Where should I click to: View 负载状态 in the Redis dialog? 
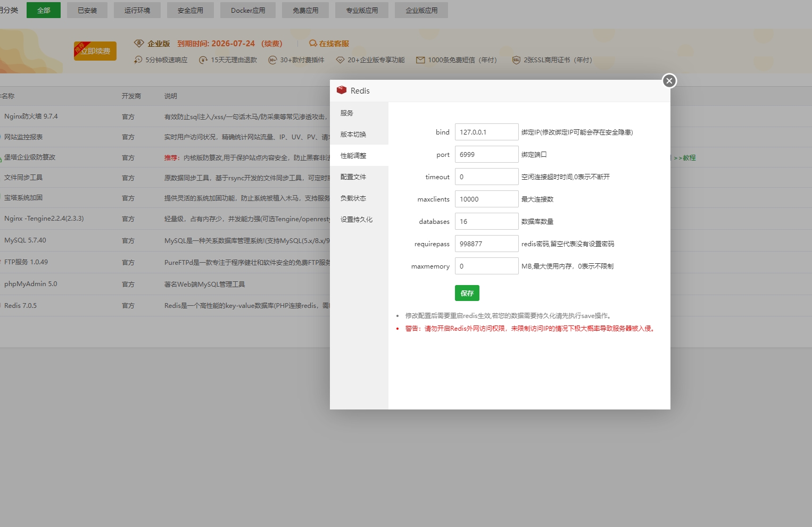[x=353, y=198]
